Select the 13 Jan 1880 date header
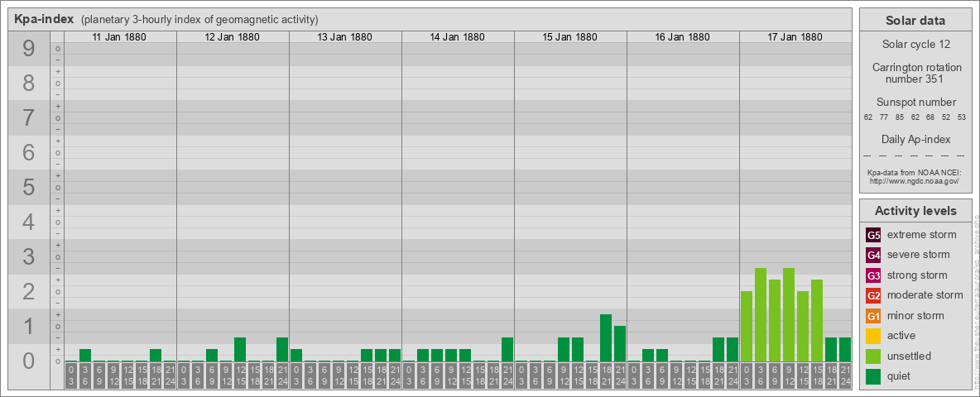The height and width of the screenshot is (397, 980). click(x=344, y=37)
